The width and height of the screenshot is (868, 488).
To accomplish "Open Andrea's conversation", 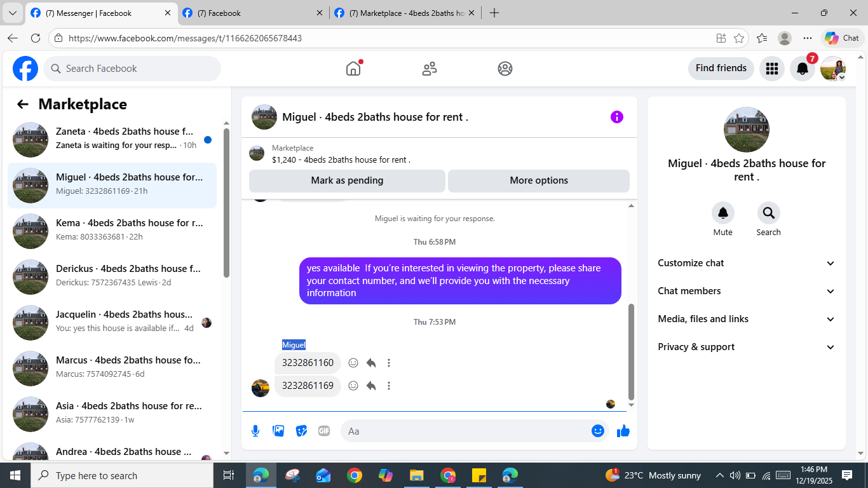I will 112,450.
